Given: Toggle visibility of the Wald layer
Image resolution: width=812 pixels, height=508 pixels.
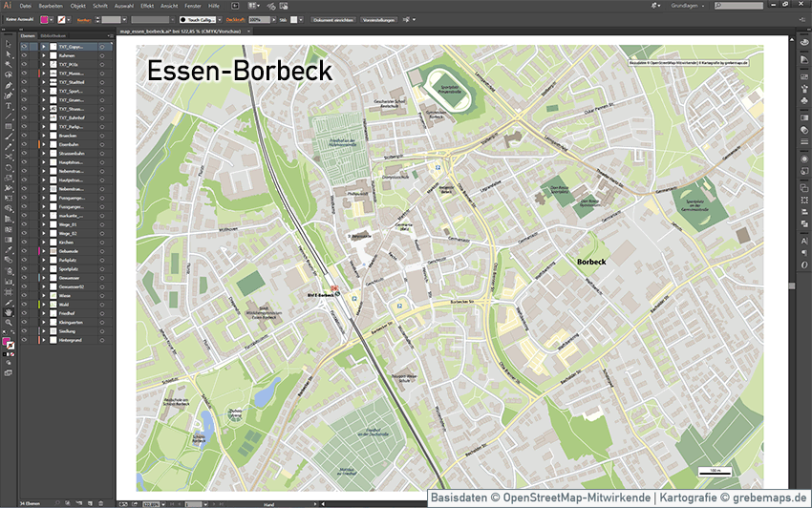Looking at the screenshot, I should (x=25, y=305).
